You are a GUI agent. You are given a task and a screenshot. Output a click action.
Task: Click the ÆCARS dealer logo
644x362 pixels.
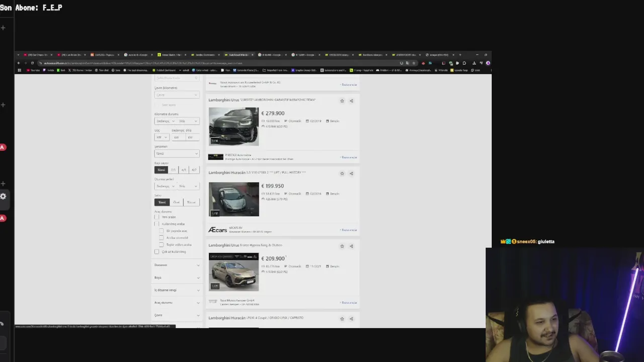(x=217, y=230)
